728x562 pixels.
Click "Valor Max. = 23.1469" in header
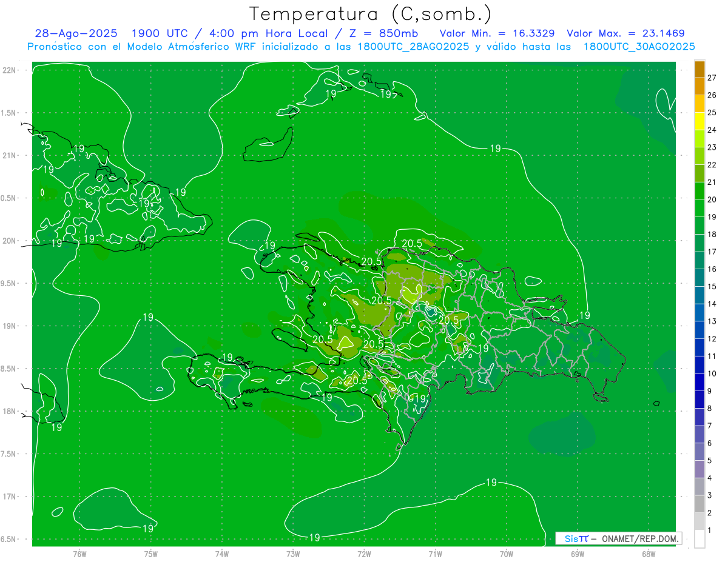click(x=625, y=33)
